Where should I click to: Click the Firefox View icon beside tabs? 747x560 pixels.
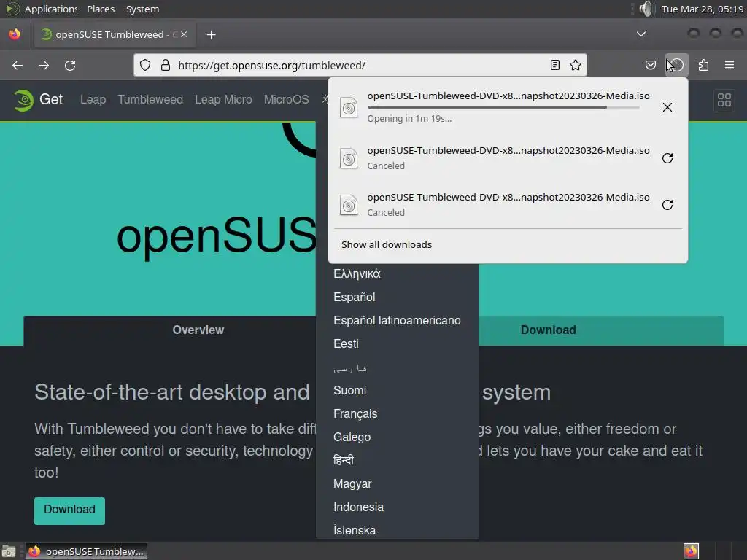click(15, 34)
